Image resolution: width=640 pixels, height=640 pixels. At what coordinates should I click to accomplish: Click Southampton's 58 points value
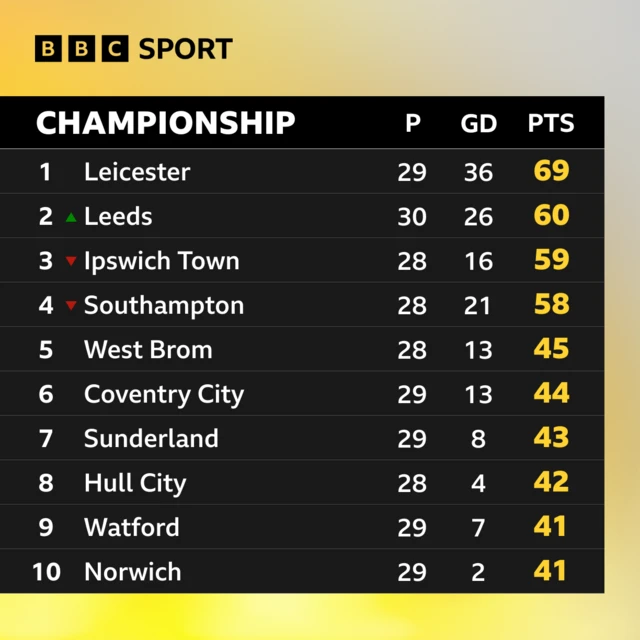[551, 304]
